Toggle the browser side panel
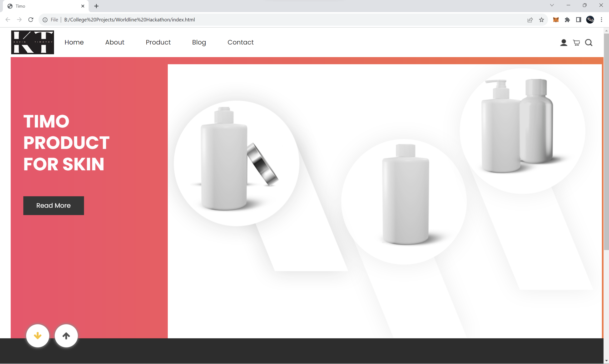Screen dimensions: 609x364 click(579, 20)
